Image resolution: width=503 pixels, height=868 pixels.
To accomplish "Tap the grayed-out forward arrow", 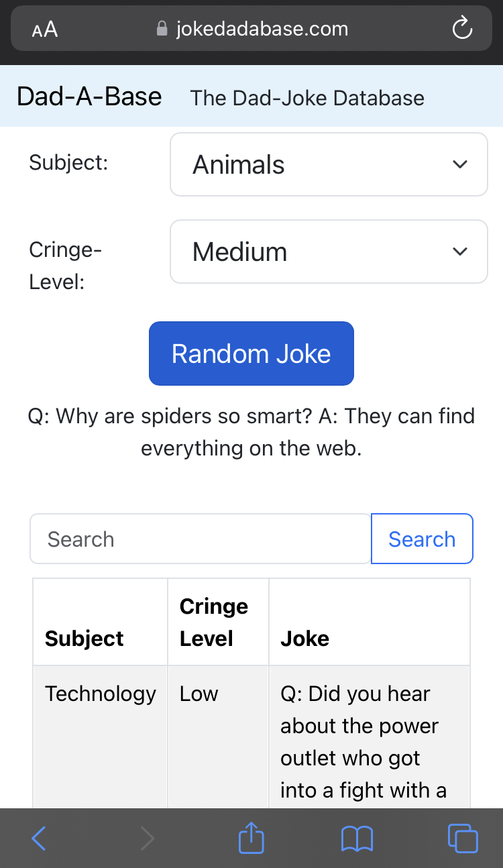I will pos(148,838).
